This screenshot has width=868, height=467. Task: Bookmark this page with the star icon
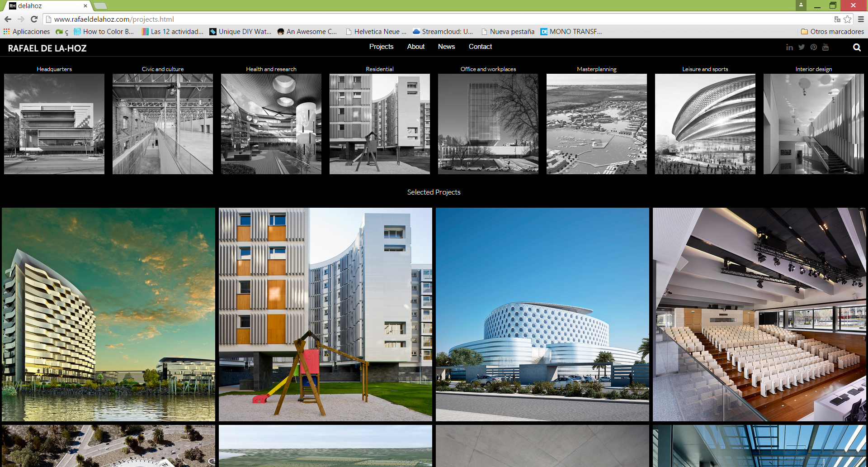pos(848,19)
